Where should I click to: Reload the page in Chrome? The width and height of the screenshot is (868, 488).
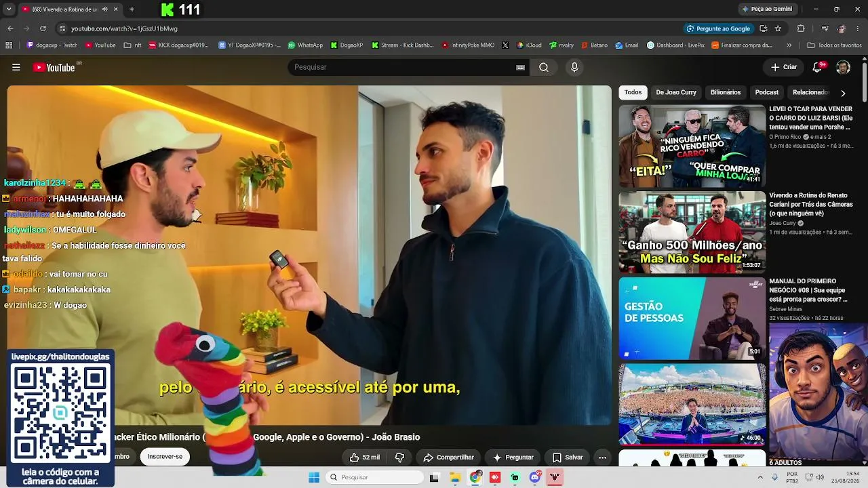point(43,28)
